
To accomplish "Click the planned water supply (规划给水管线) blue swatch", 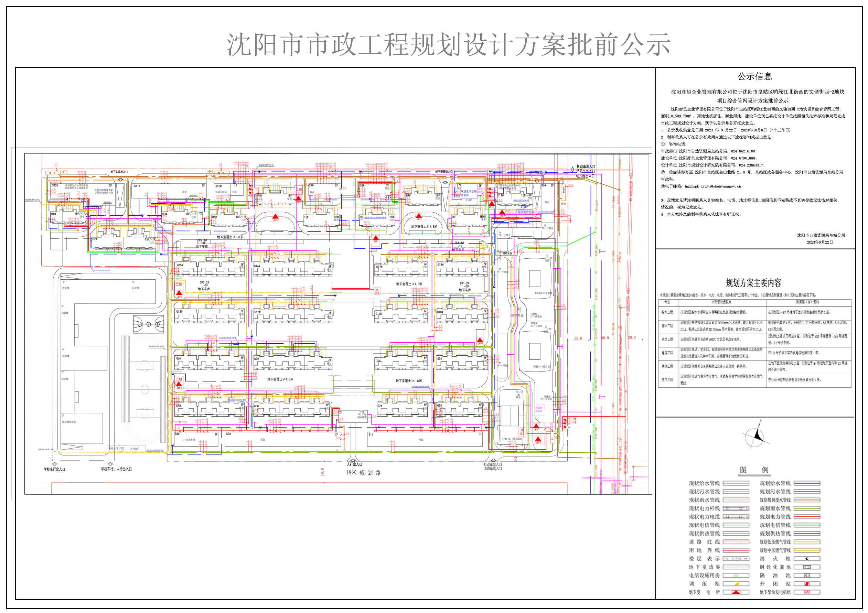I will pos(807,483).
